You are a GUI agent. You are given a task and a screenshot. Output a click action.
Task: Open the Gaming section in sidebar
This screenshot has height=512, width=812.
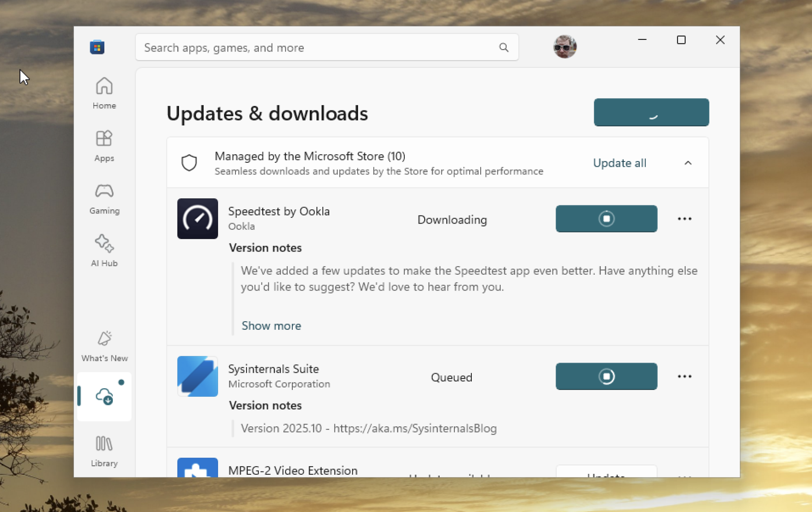point(104,198)
